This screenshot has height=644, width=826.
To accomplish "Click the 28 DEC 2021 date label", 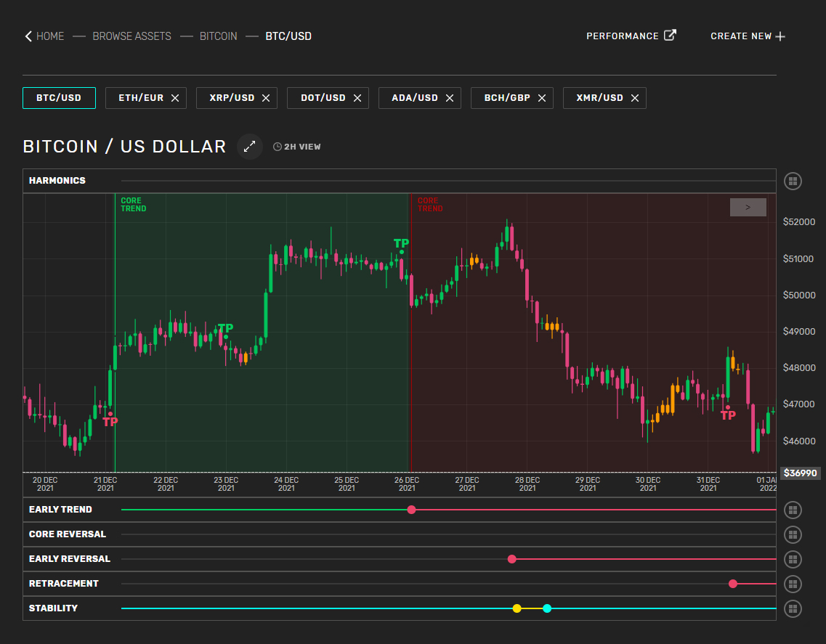I will click(x=527, y=484).
